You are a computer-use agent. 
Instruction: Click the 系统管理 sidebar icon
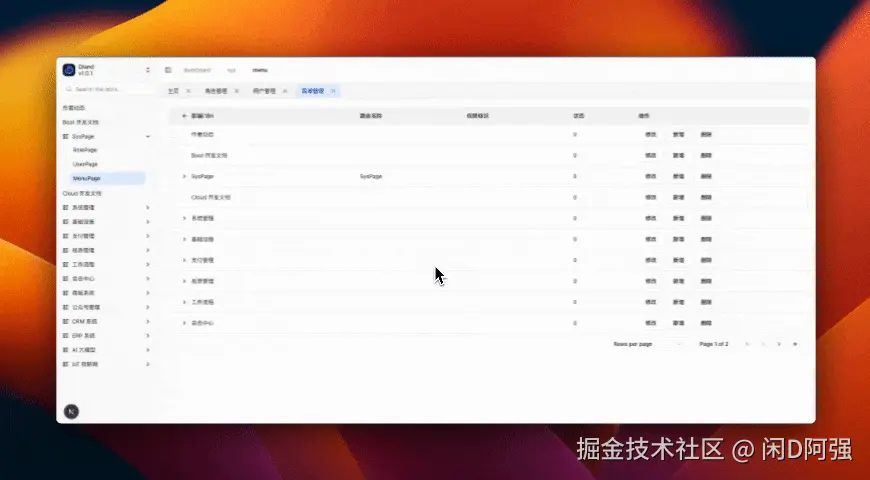65,208
